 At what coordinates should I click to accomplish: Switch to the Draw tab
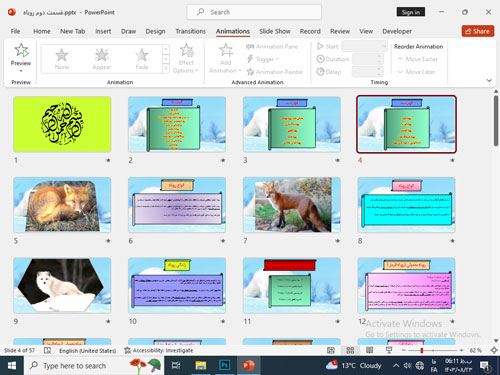point(128,31)
